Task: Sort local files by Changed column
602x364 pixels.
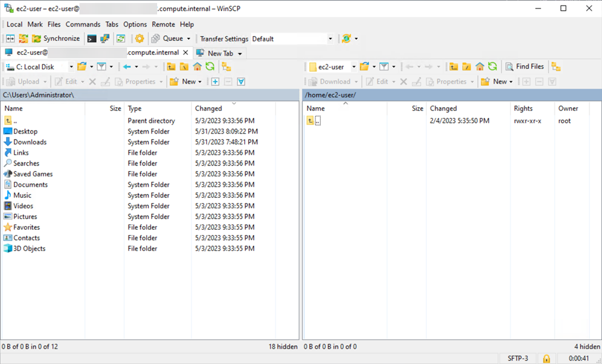Action: click(233, 108)
